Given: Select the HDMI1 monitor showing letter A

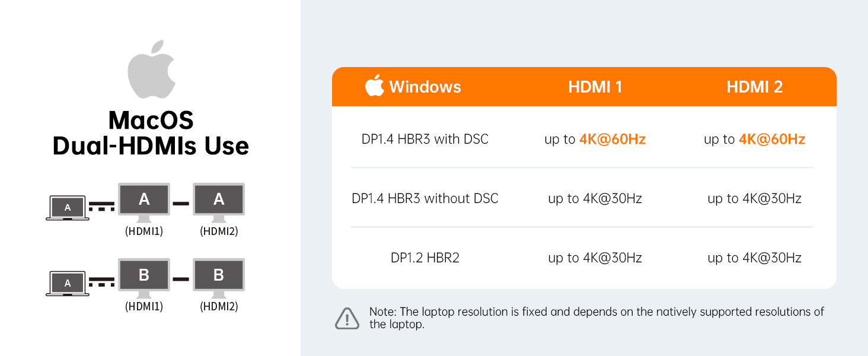Looking at the screenshot, I should [x=144, y=200].
